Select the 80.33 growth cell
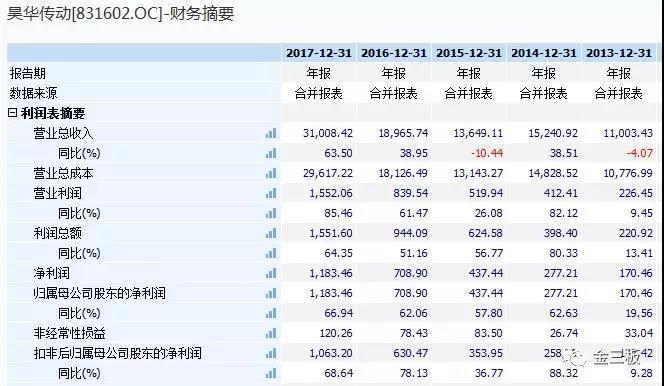This screenshot has height=386, width=664. [x=564, y=253]
